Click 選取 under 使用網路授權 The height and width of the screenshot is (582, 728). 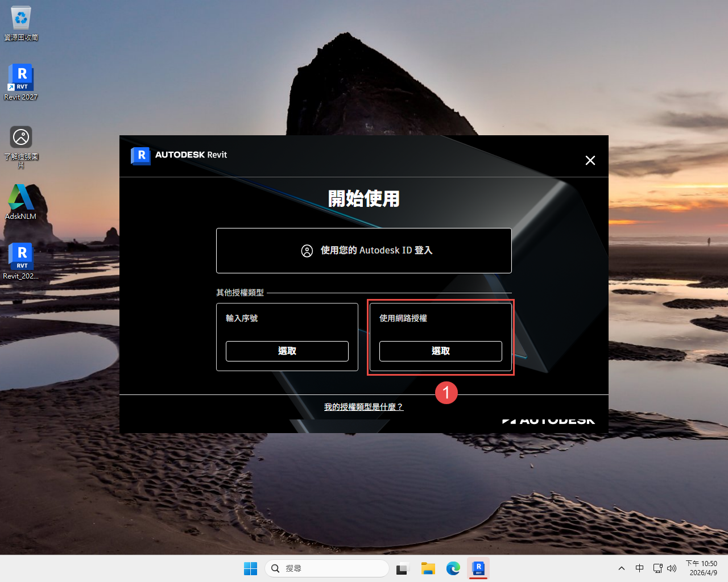441,351
